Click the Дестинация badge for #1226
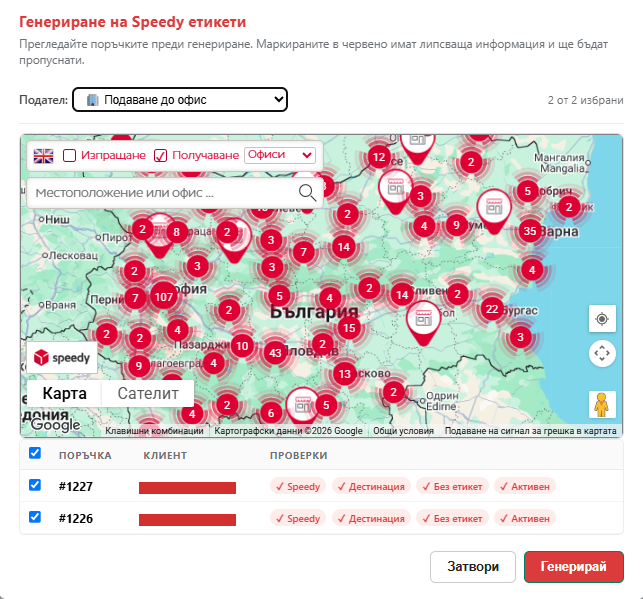 tap(371, 518)
